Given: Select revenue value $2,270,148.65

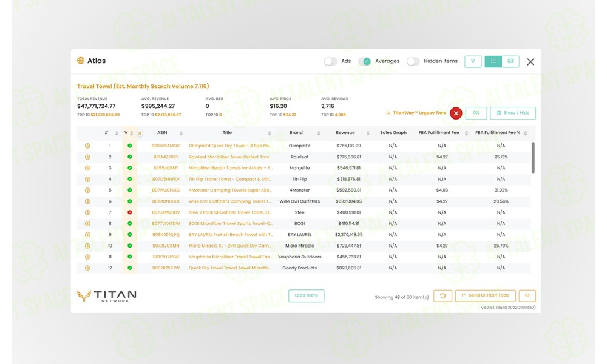Looking at the screenshot, I should click(x=349, y=235).
